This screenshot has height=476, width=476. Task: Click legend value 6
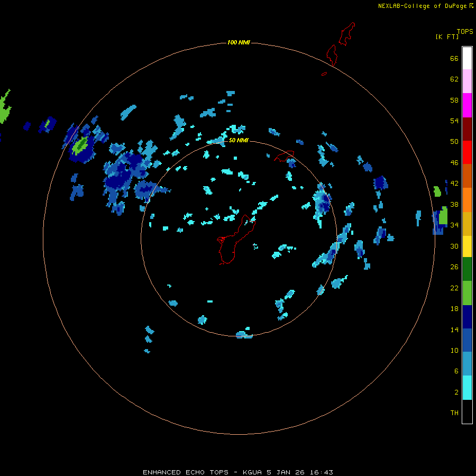click(x=456, y=371)
